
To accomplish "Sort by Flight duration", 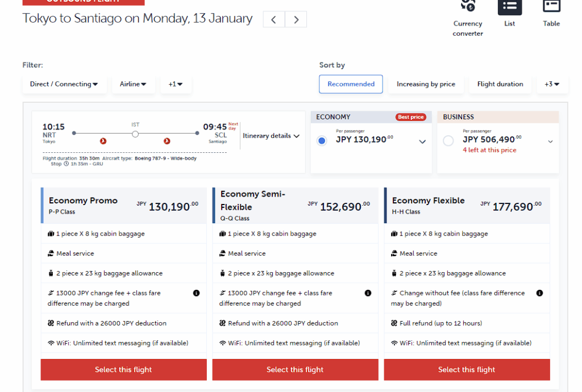I will tap(500, 84).
